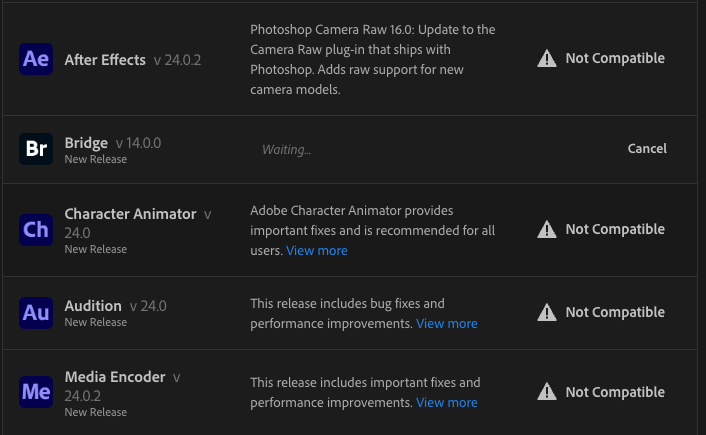
Task: Select the Media Encoder app name
Action: [x=115, y=377]
